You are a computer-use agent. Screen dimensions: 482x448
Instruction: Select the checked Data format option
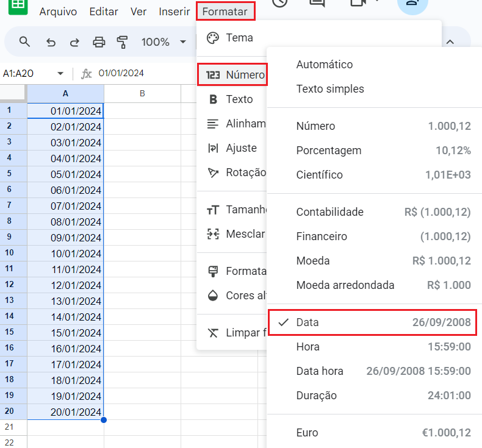pos(373,322)
